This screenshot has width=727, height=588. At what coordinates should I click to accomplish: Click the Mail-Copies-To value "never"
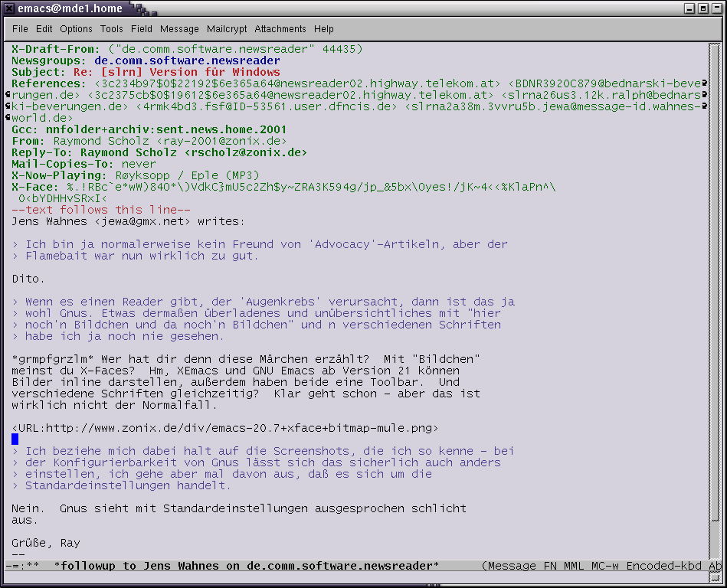(x=139, y=164)
